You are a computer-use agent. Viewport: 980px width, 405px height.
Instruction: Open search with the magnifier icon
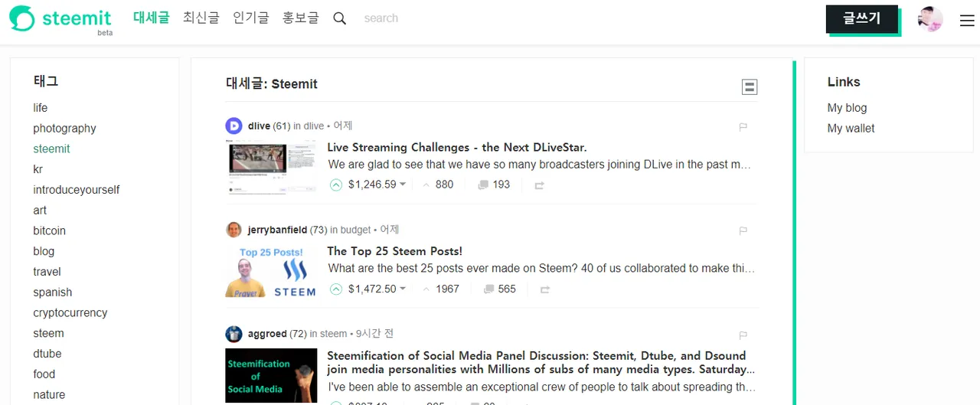coord(340,18)
